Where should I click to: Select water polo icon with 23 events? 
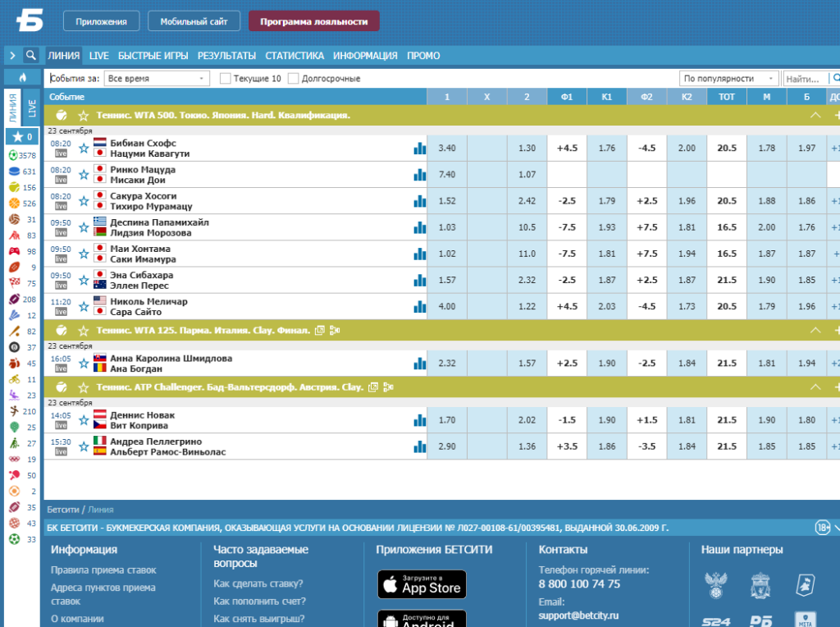15,396
